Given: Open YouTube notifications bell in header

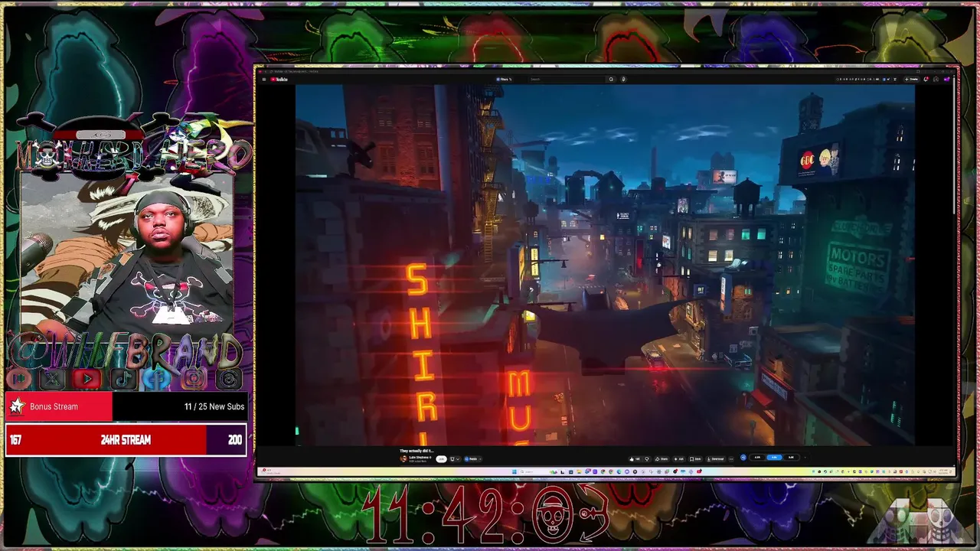Looking at the screenshot, I should pos(926,79).
